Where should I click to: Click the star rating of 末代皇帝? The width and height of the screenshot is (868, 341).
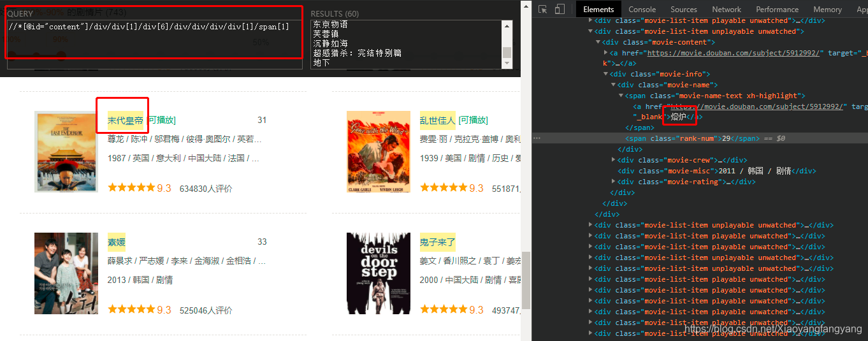(131, 187)
